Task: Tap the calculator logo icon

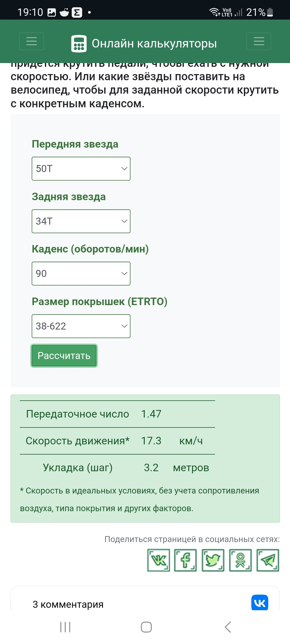Action: [x=79, y=43]
